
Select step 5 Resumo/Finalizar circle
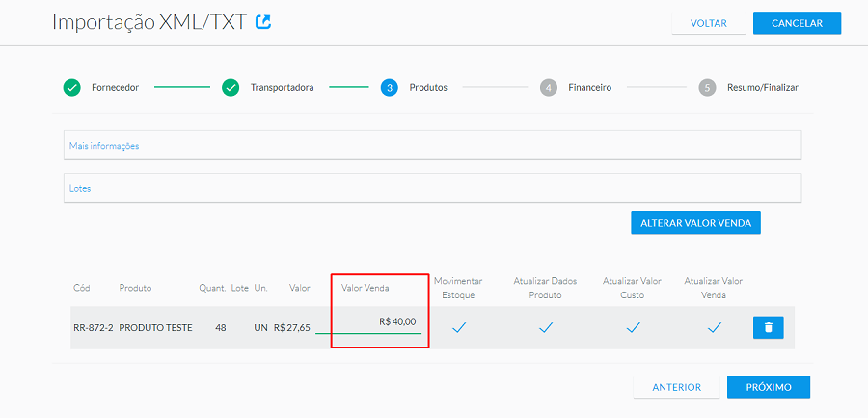[707, 88]
